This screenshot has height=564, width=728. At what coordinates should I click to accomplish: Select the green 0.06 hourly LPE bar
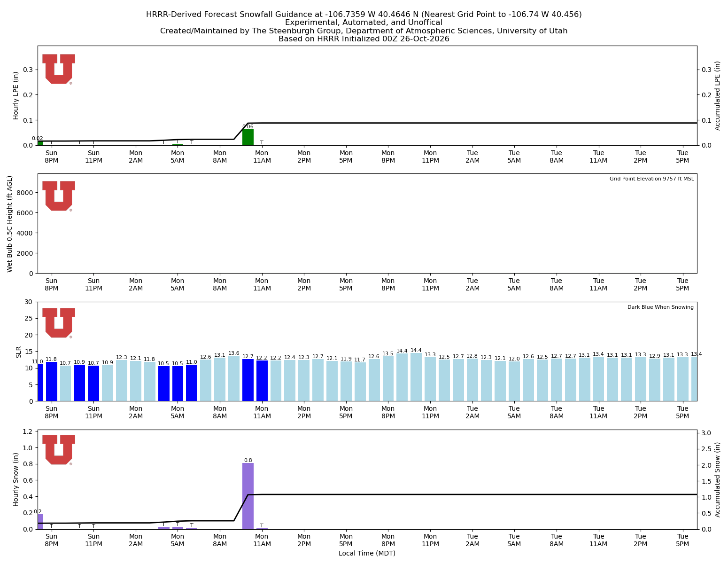[x=248, y=137]
